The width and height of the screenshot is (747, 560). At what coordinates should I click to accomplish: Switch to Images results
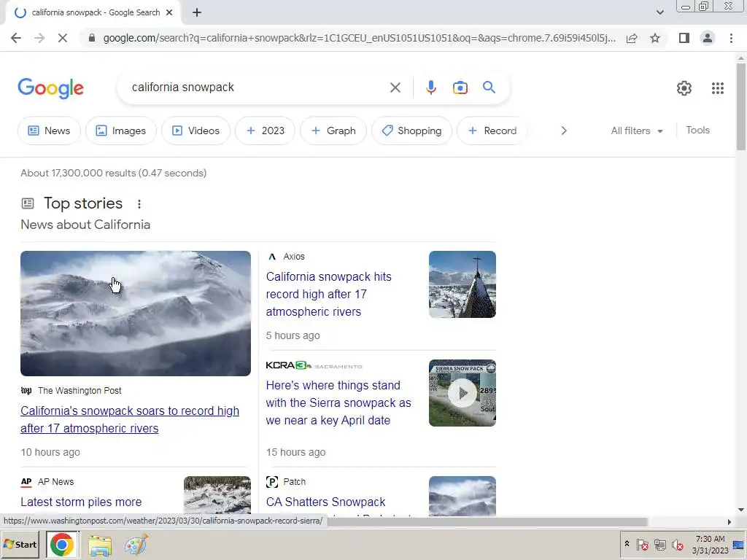(121, 131)
